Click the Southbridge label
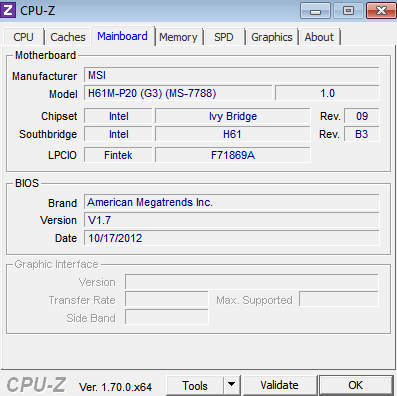Viewport: 397px width, 396px height. tap(48, 134)
